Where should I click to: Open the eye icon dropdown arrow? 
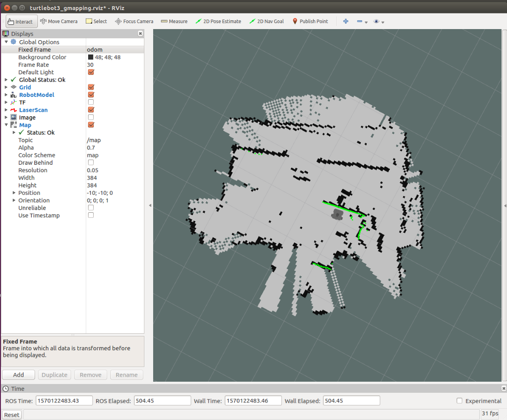383,22
